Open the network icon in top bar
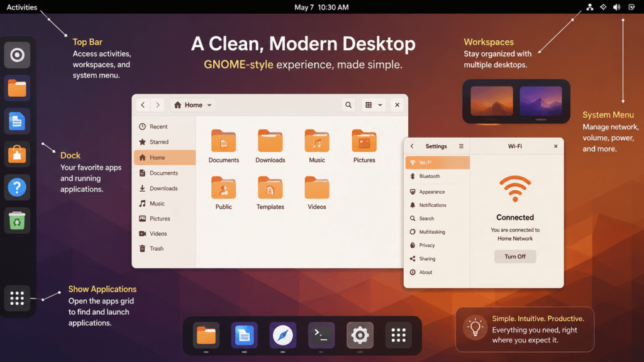Image resolution: width=644 pixels, height=362 pixels. pyautogui.click(x=589, y=7)
